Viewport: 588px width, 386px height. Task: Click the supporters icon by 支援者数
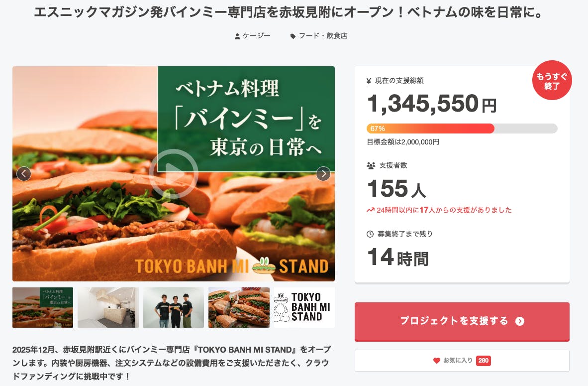[370, 165]
